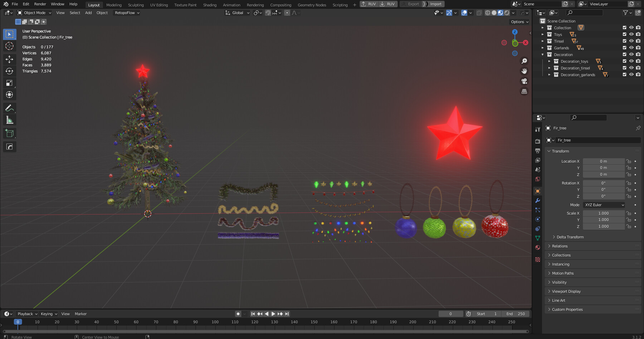This screenshot has height=339, width=644.
Task: Open the Modifier Properties wrench tab
Action: coord(538,201)
